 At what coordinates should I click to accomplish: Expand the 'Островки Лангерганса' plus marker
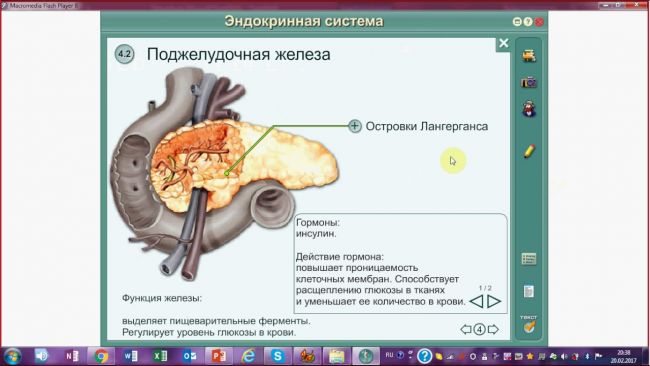(354, 126)
